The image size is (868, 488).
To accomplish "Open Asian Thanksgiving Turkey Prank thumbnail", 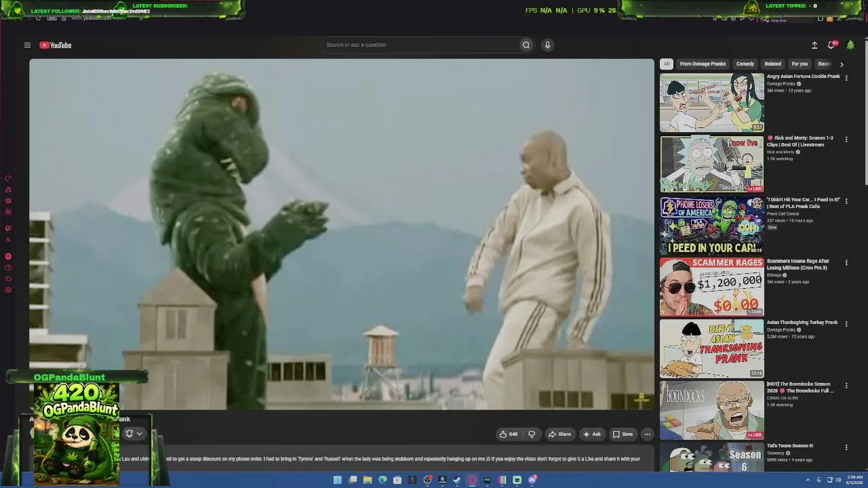I will coord(712,348).
